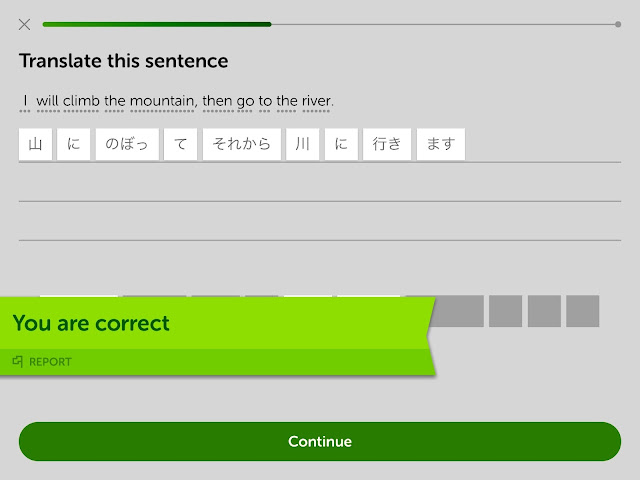Tap the 山 word tile
This screenshot has height=480, width=640.
coord(35,144)
